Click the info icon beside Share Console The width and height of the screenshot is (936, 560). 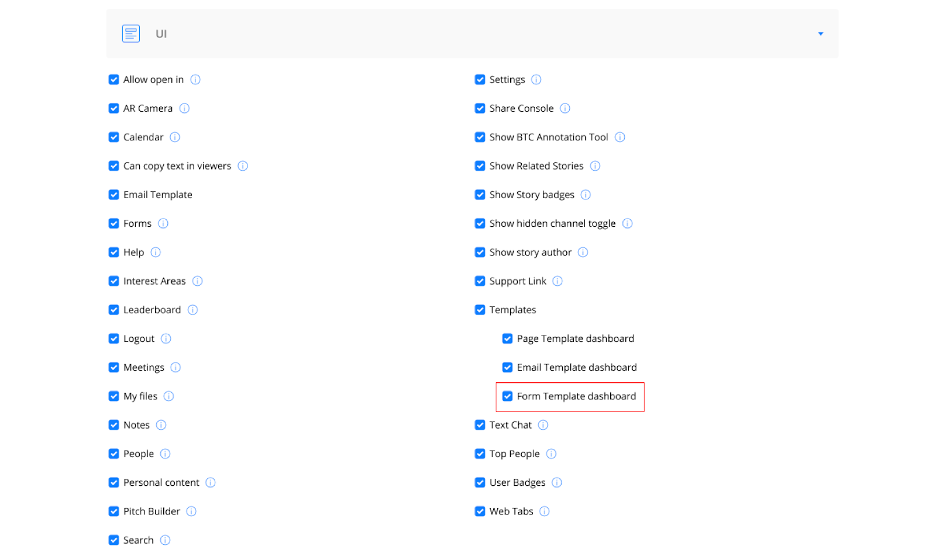(565, 108)
